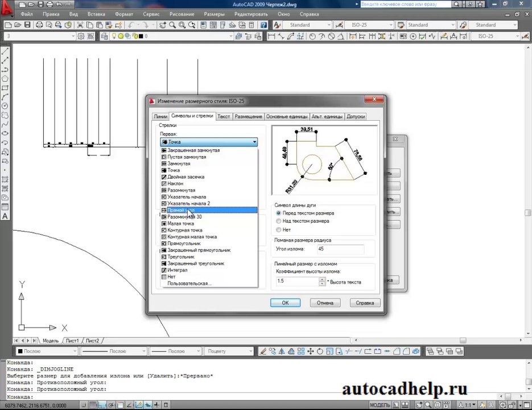Select the Radius dimension tool
Image resolution: width=532 pixels, height=410 pixels.
click(312, 36)
